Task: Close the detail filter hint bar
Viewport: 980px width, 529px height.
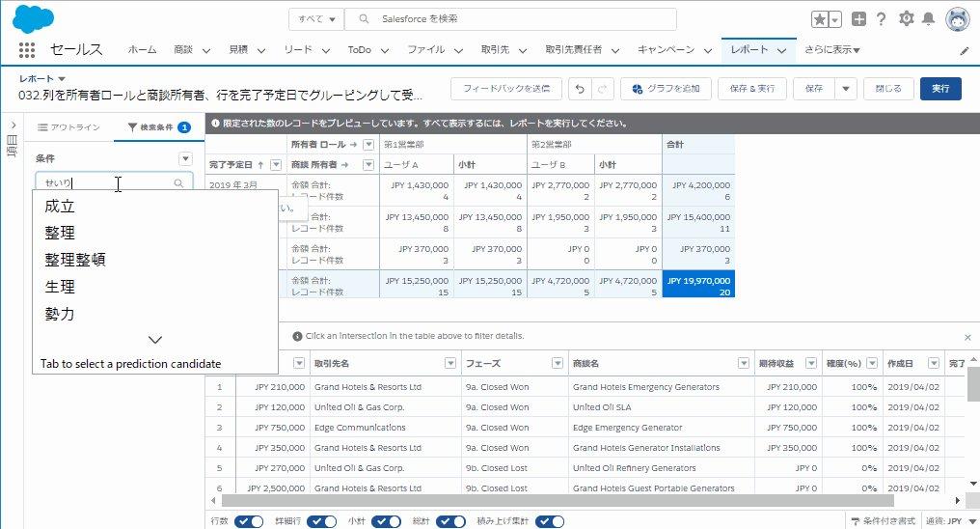Action: [x=967, y=337]
